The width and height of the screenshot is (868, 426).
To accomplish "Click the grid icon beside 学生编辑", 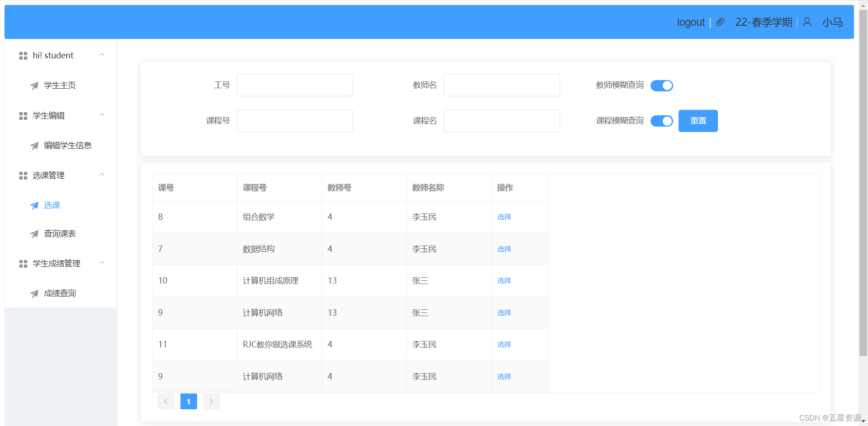I will [x=23, y=116].
